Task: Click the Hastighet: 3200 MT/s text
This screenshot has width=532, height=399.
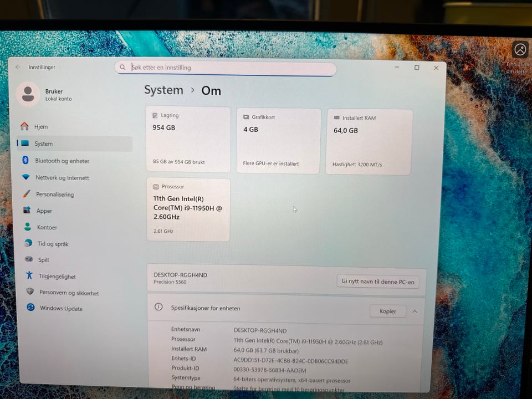Action: point(357,165)
